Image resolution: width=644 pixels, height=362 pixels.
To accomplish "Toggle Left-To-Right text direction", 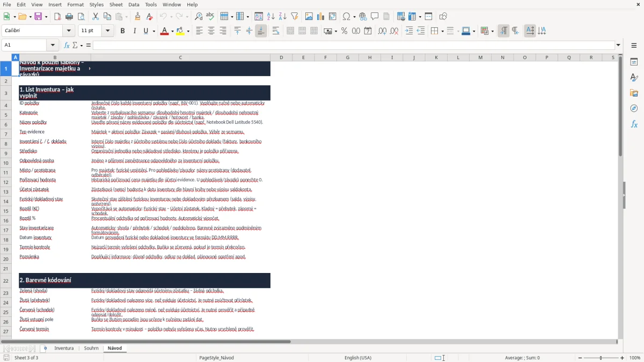I will click(503, 31).
